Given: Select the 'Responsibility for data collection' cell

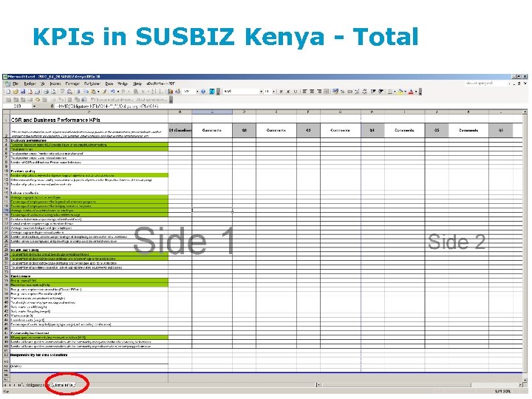Looking at the screenshot, I should [x=89, y=355].
